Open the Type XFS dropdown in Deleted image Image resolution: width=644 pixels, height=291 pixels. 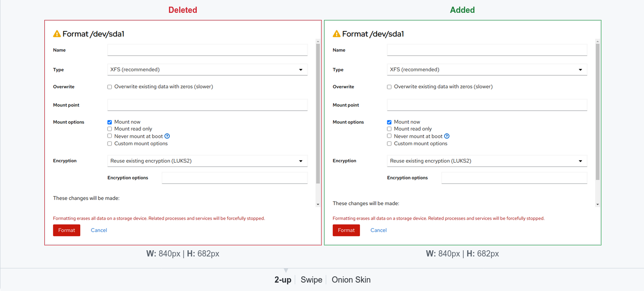207,70
